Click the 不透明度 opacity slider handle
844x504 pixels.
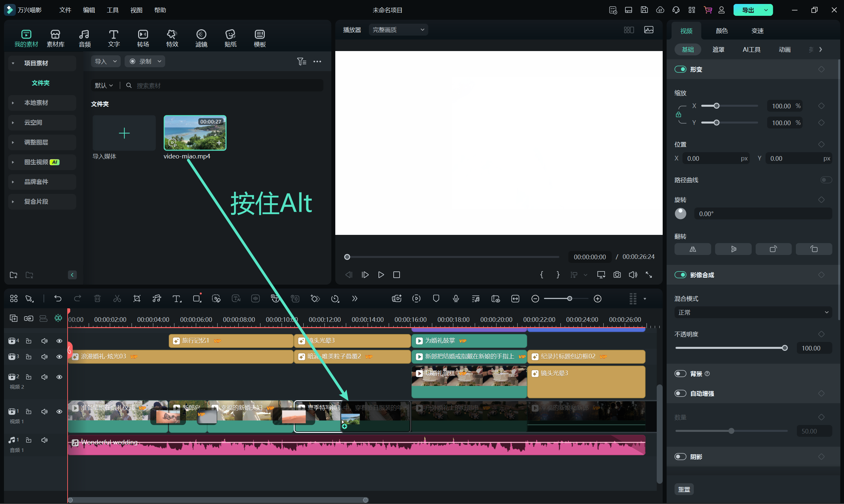[x=785, y=348]
